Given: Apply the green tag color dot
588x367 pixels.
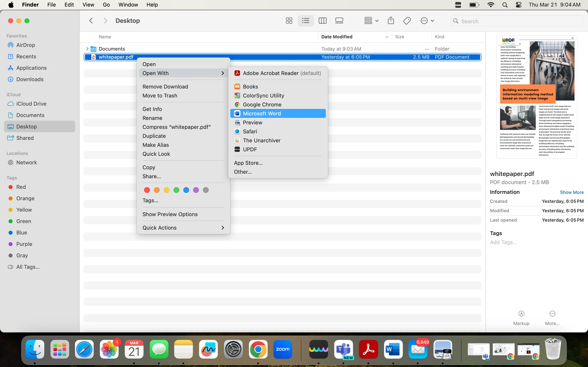Looking at the screenshot, I should 176,190.
